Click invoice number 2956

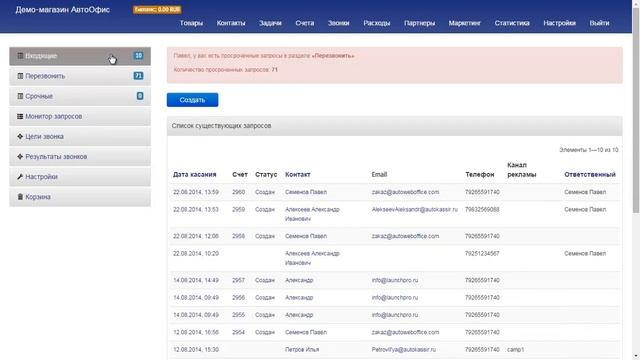coord(238,298)
